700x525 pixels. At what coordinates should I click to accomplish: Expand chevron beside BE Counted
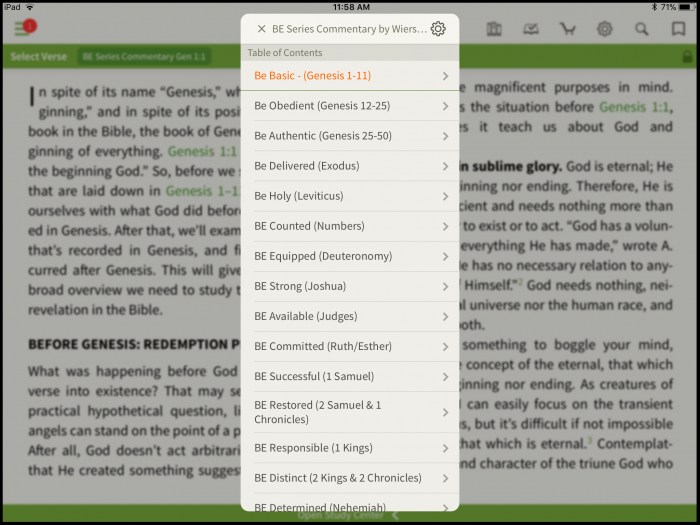click(446, 226)
